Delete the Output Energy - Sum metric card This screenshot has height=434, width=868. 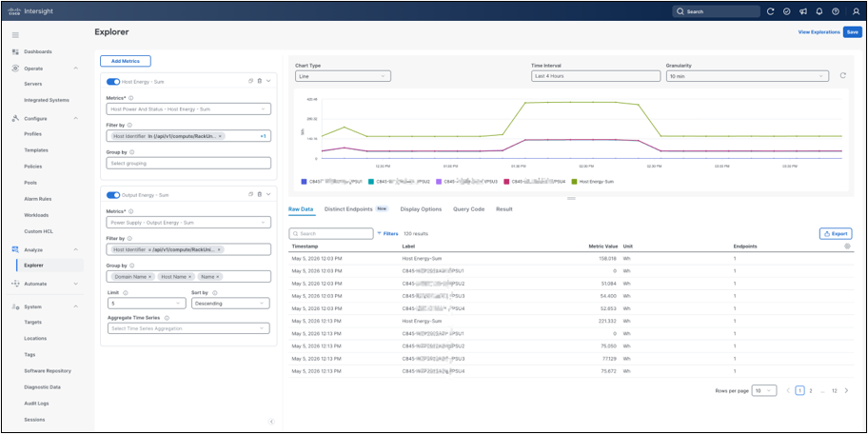coord(260,194)
